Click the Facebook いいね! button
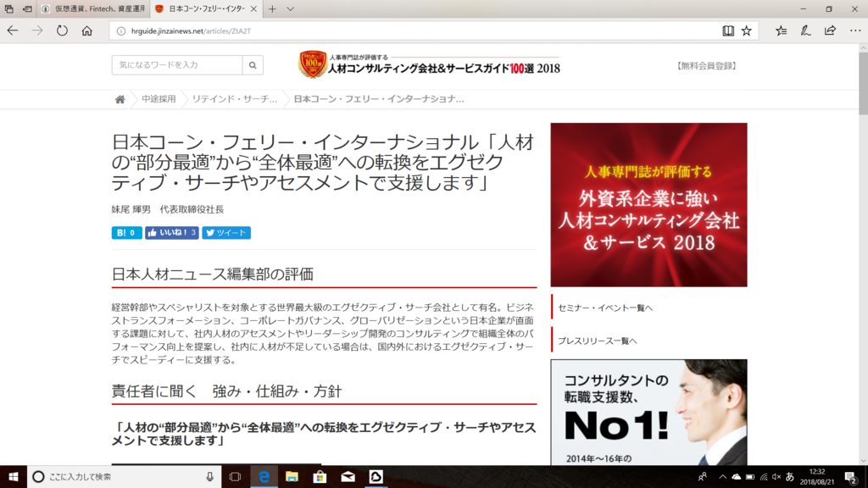 (x=171, y=233)
